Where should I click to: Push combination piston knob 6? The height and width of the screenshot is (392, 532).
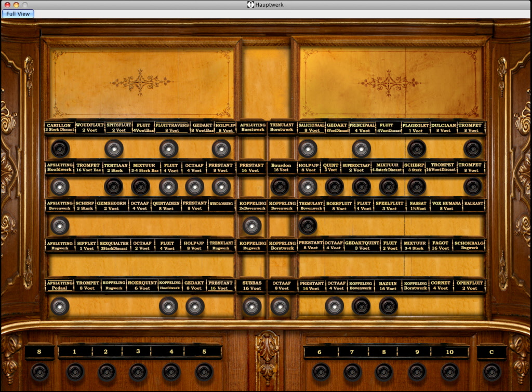321,372
